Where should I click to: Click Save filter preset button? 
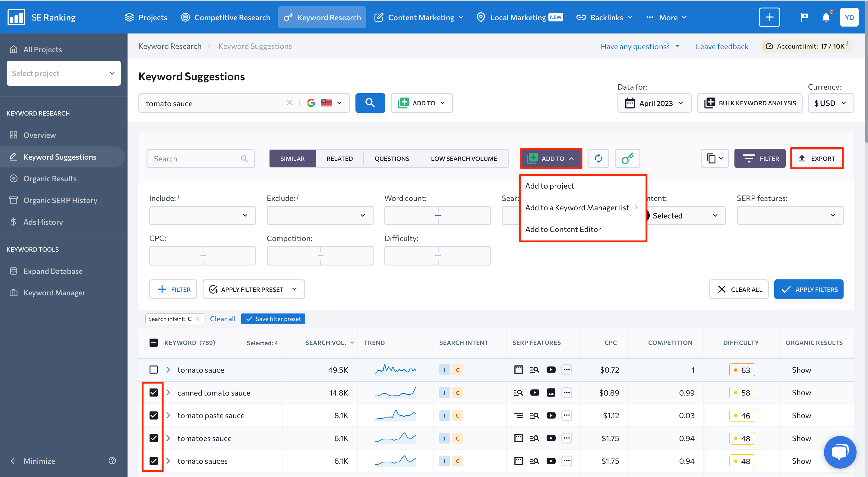pos(273,319)
